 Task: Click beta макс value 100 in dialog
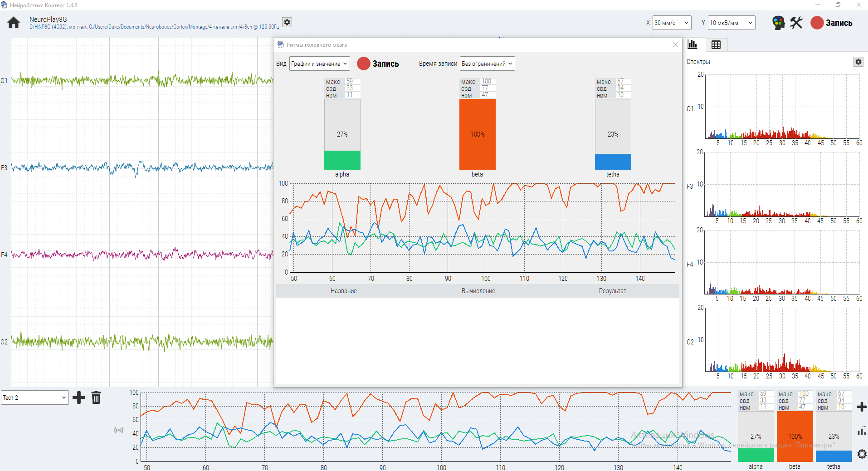(x=488, y=82)
